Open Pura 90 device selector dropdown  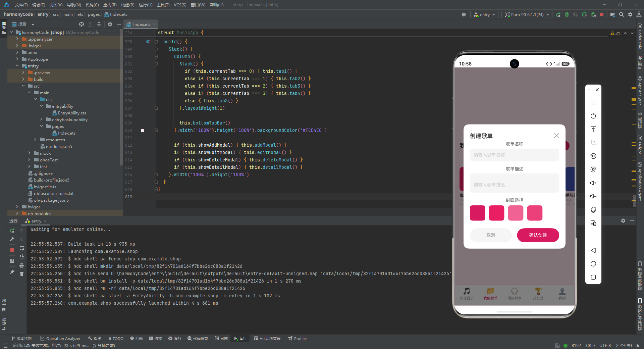click(527, 14)
